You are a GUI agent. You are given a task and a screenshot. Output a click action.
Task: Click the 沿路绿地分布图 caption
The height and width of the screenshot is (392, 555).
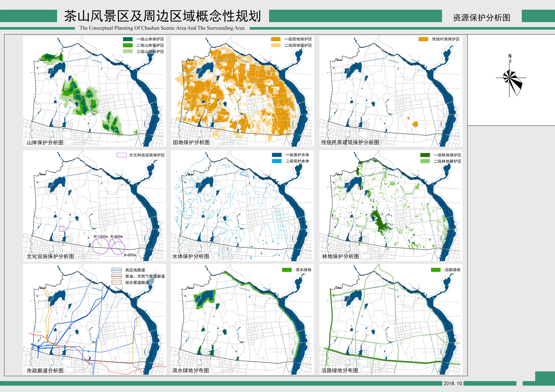coord(340,370)
